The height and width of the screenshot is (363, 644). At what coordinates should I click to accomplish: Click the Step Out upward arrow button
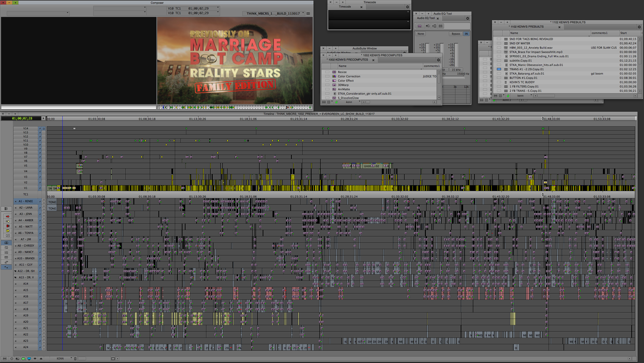(x=41, y=359)
